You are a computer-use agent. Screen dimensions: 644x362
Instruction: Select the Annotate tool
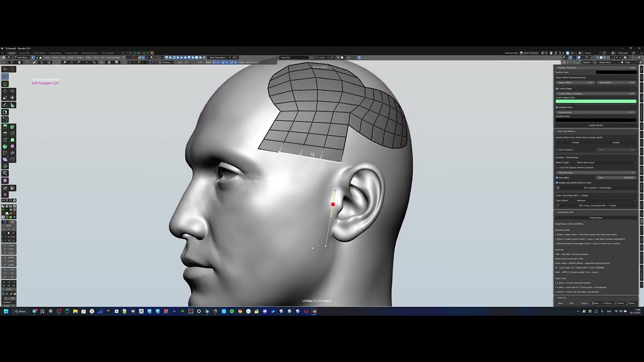(5, 105)
